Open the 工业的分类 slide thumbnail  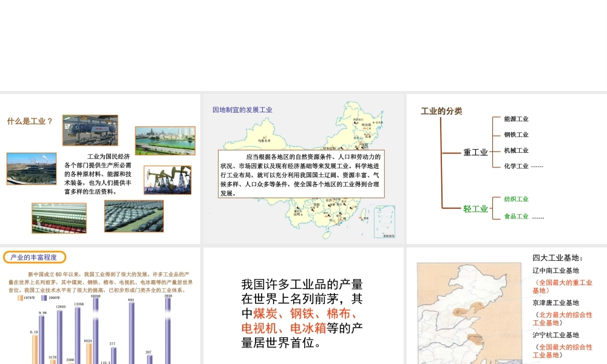507,169
